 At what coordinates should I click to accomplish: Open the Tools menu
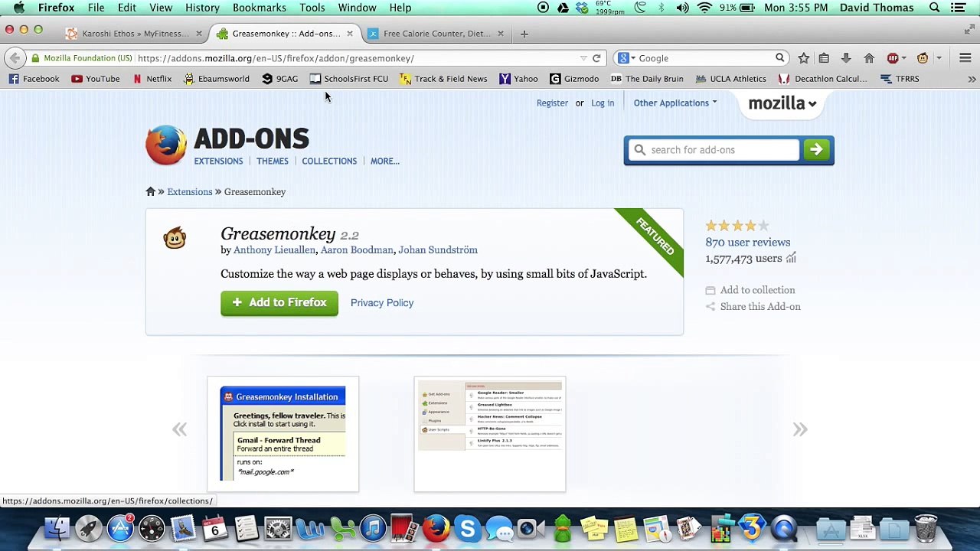tap(312, 8)
